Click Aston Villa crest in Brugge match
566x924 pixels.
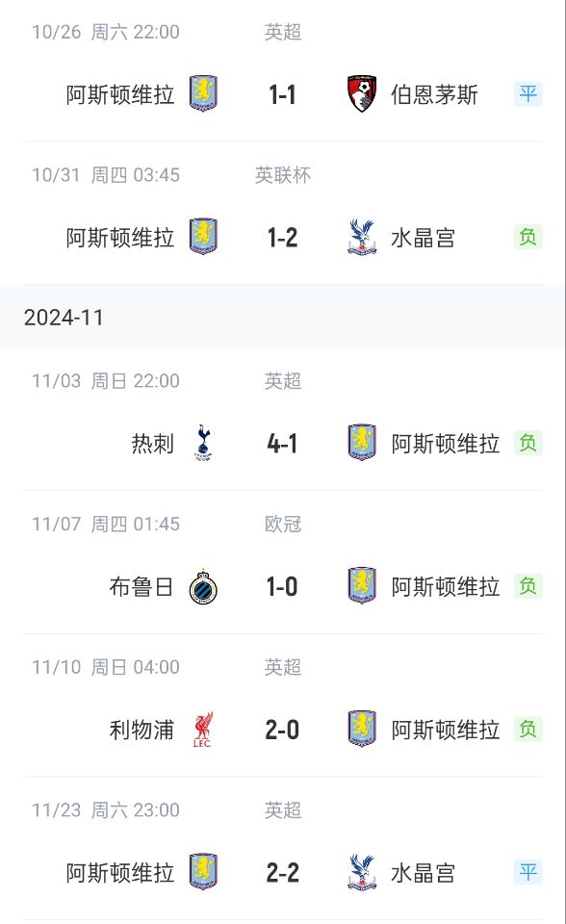click(x=362, y=586)
